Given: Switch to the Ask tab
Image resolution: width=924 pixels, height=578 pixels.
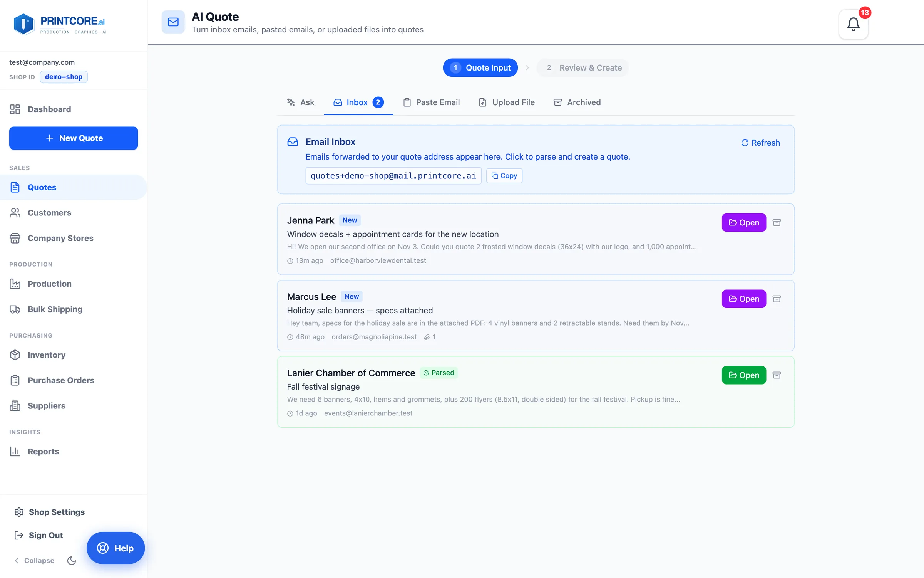Looking at the screenshot, I should tap(301, 102).
